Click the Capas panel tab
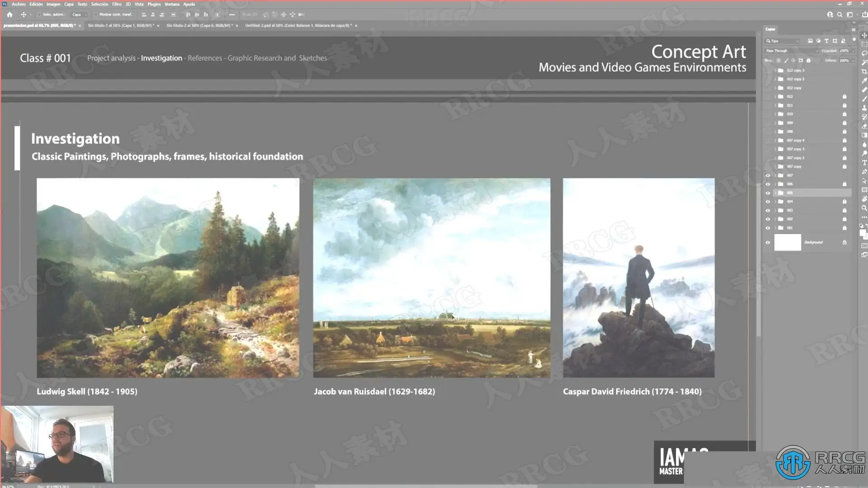 coord(770,29)
